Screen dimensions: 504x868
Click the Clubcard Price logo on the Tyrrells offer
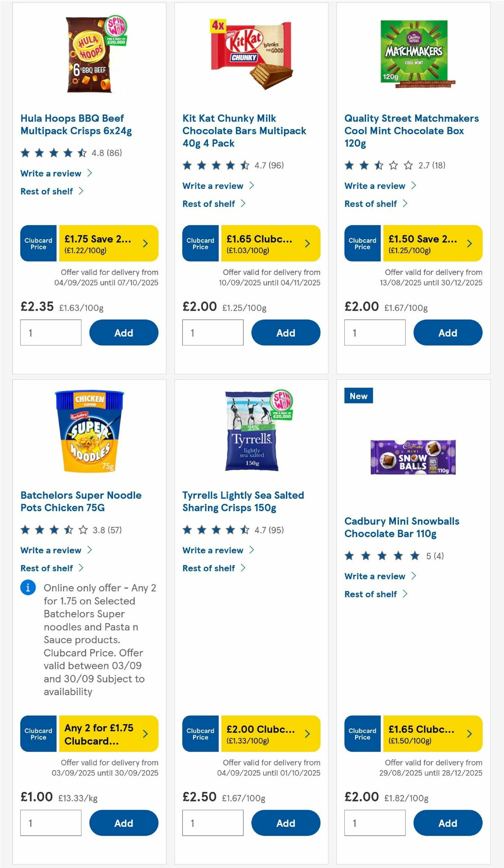[x=200, y=734]
